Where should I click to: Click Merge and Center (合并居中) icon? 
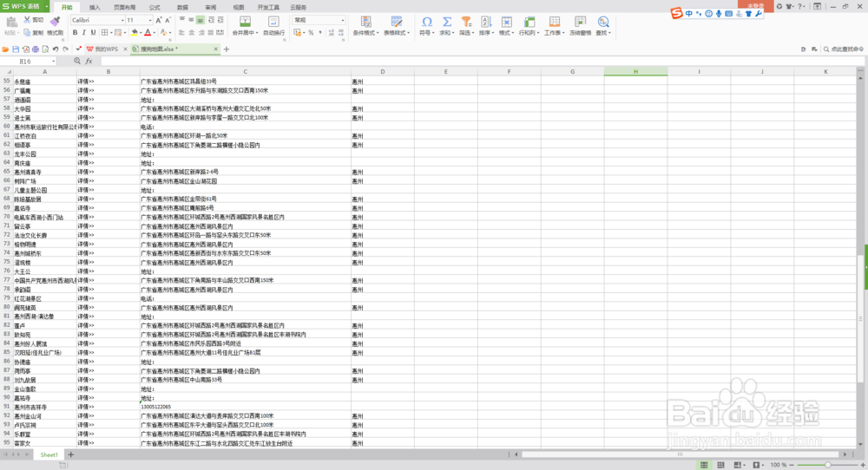245,22
